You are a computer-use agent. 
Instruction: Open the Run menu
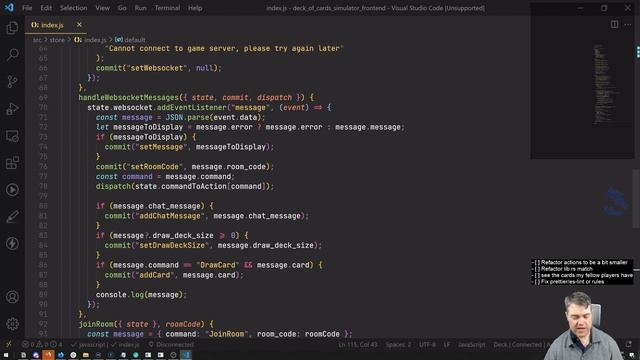pyautogui.click(x=140, y=8)
